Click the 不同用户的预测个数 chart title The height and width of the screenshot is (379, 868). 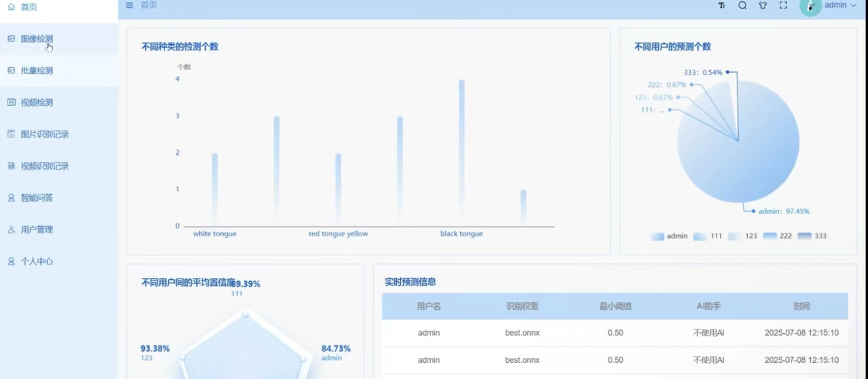(672, 47)
